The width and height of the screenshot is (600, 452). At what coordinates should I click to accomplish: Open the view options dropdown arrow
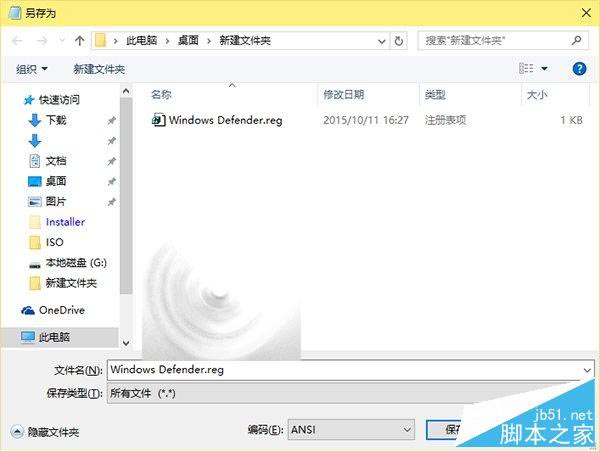coord(544,69)
